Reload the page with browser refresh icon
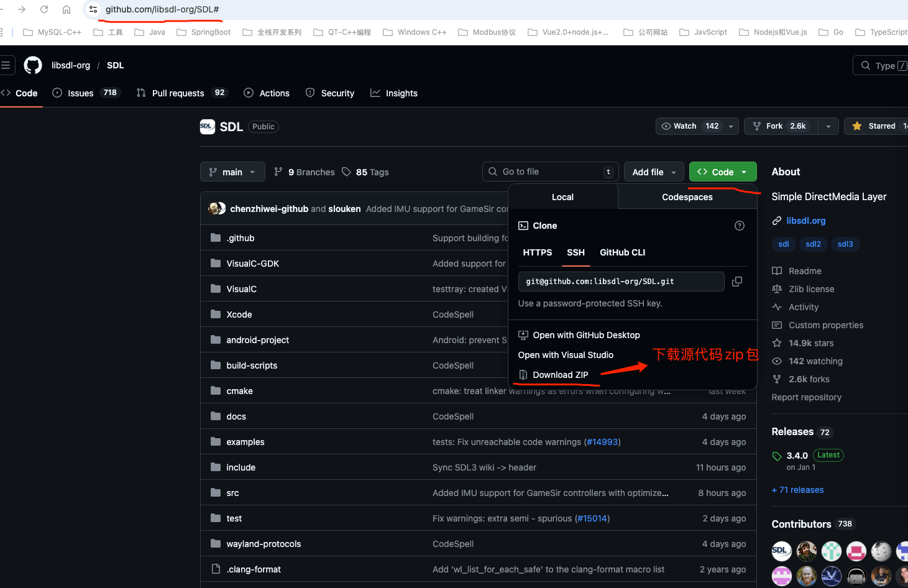This screenshot has width=908, height=588. tap(44, 9)
